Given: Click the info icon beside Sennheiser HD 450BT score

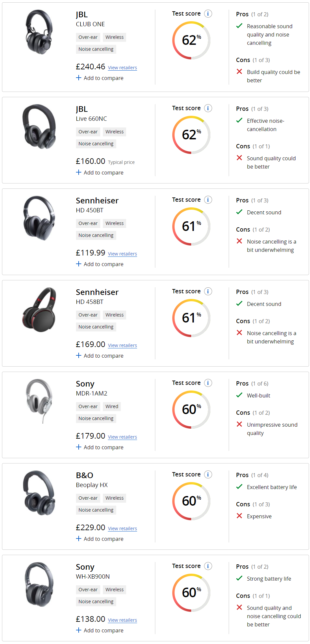Looking at the screenshot, I should pos(208,200).
